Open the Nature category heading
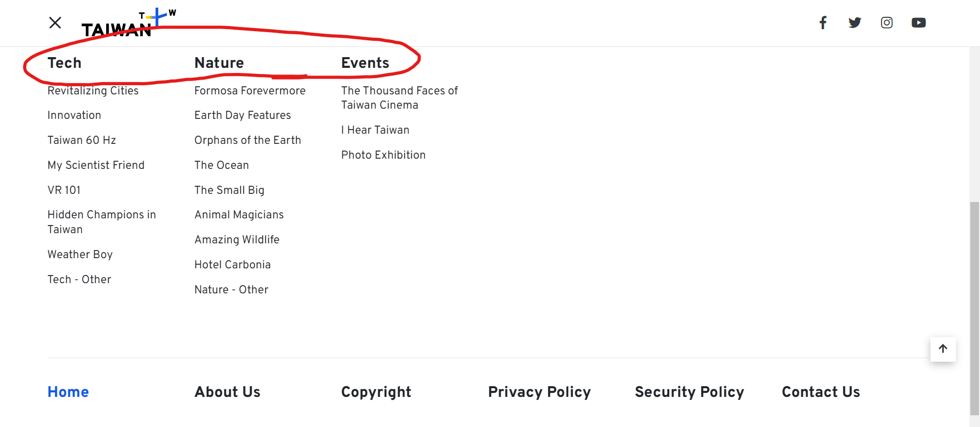 219,63
